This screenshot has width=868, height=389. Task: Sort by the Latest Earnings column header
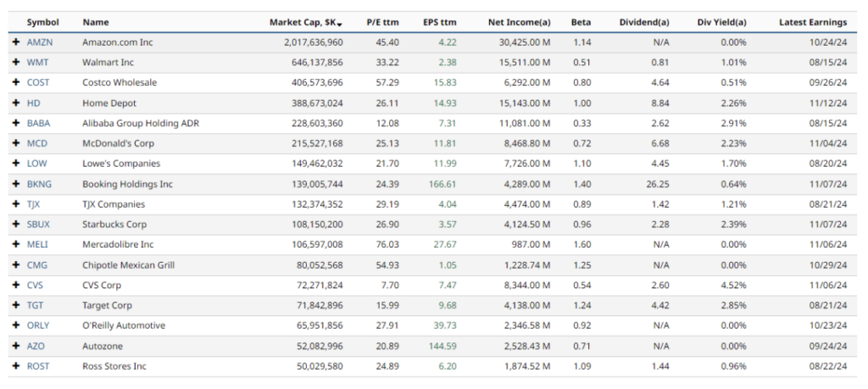813,23
